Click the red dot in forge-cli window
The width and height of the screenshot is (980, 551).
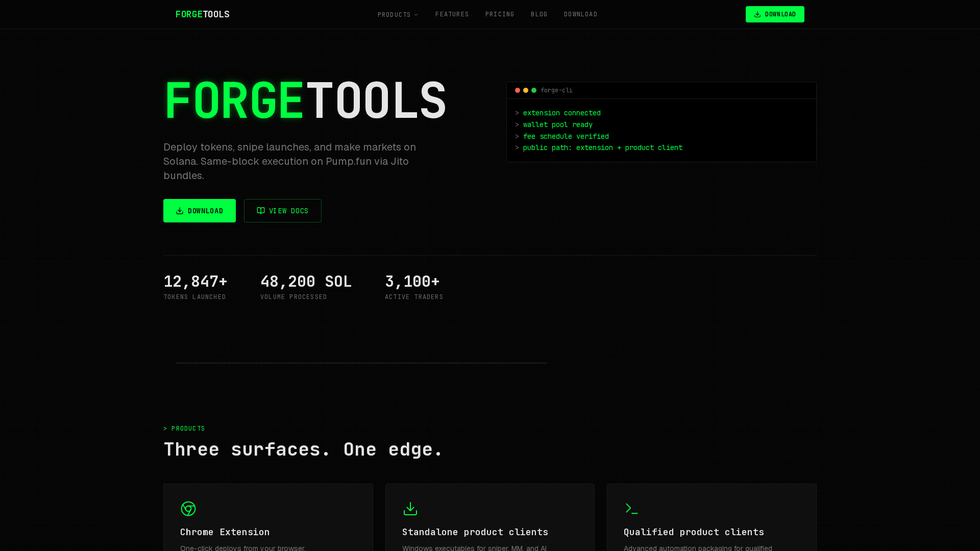518,90
